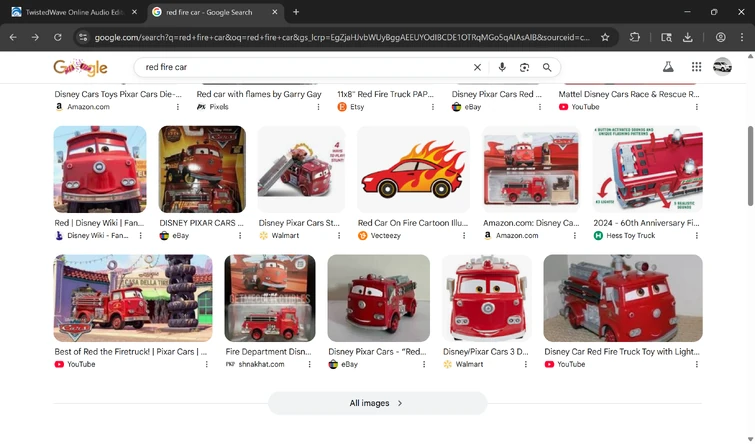Click the Google doodle logo

click(x=80, y=67)
